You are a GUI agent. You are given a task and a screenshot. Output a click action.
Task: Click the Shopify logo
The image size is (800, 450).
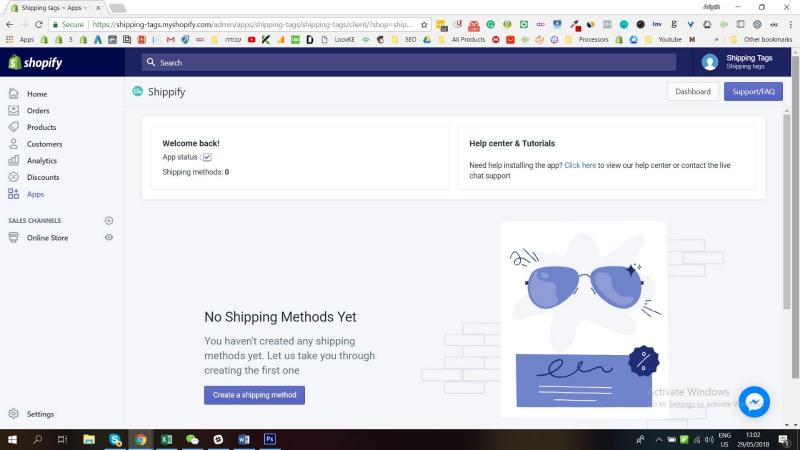[35, 62]
